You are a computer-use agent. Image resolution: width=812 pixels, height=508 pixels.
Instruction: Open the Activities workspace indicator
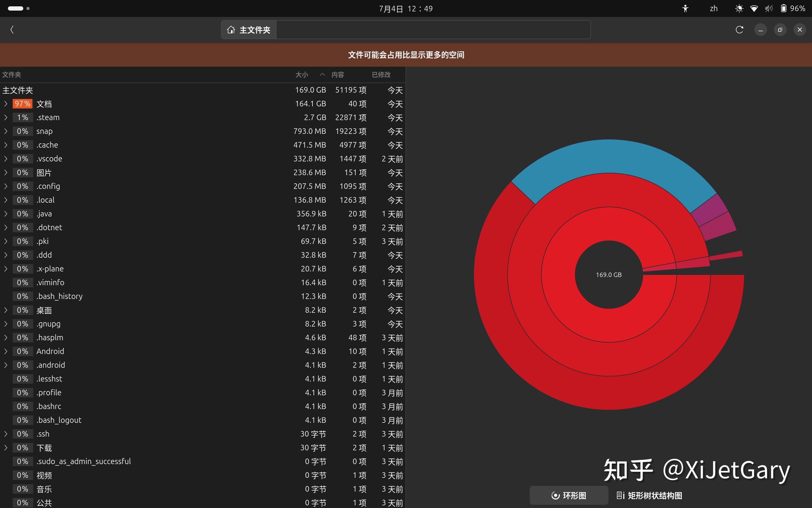pos(19,8)
